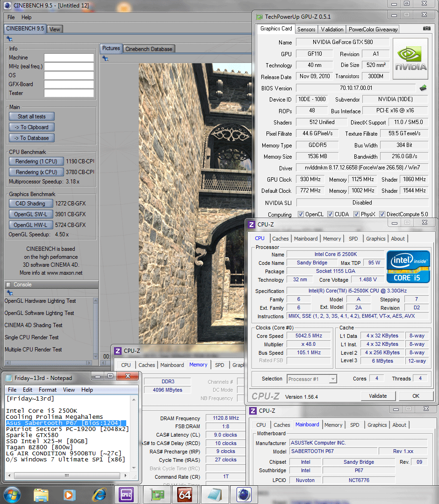Open the Edit menu in Notepad
This screenshot has height=504, width=439.
pyautogui.click(x=27, y=390)
